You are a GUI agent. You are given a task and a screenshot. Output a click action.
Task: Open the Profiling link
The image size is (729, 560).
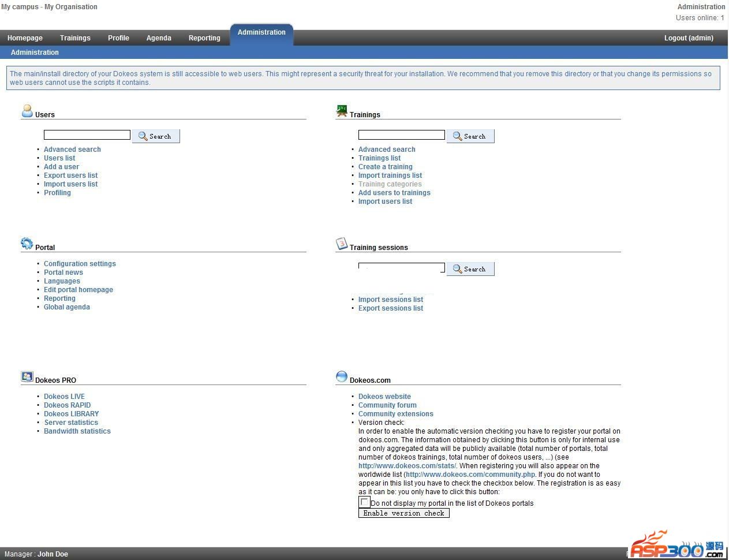click(57, 193)
